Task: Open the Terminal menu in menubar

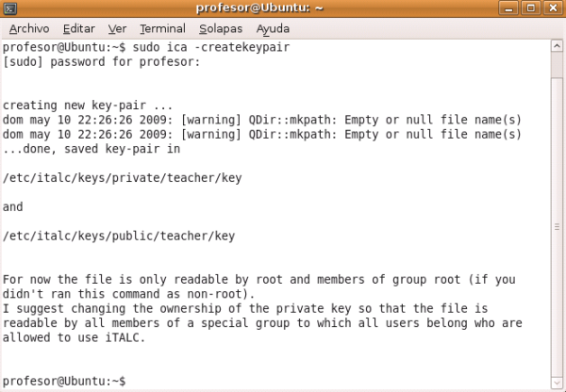Action: [x=161, y=28]
